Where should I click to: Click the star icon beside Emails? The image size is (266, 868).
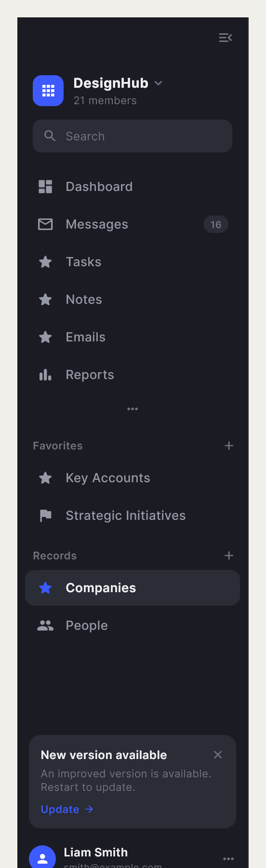click(45, 337)
